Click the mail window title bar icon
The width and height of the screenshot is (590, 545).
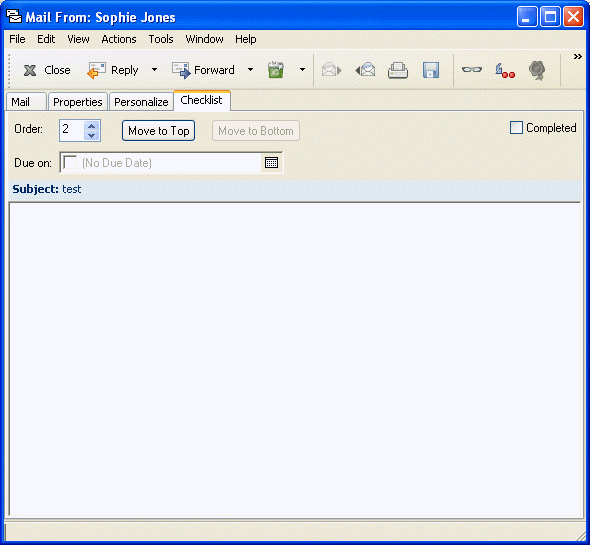coord(14,17)
